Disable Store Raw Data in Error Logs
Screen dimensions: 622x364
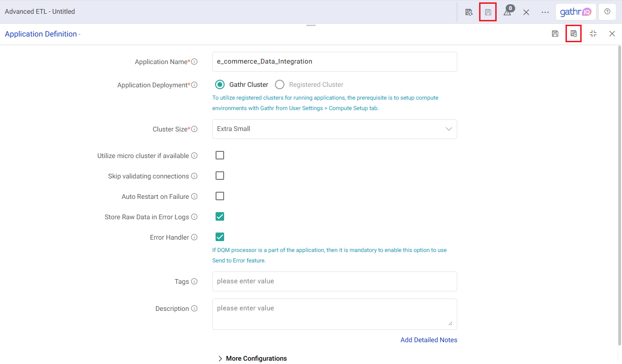[219, 216]
